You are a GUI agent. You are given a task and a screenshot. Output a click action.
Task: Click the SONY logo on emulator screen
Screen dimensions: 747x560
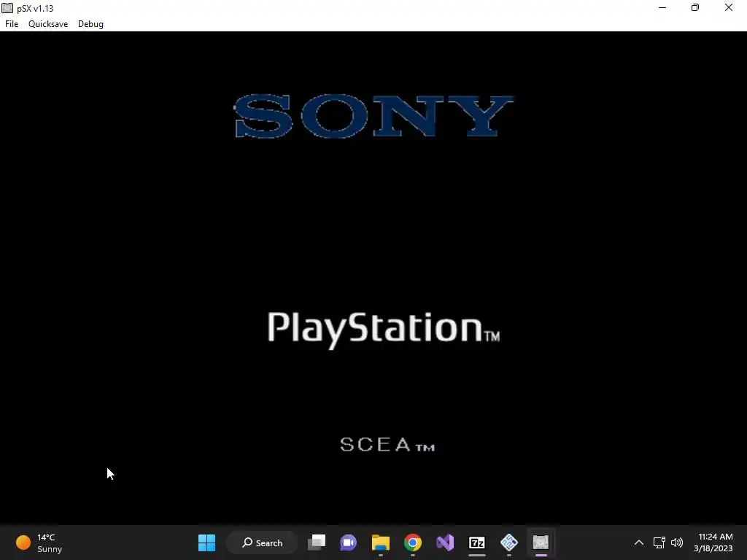point(374,116)
